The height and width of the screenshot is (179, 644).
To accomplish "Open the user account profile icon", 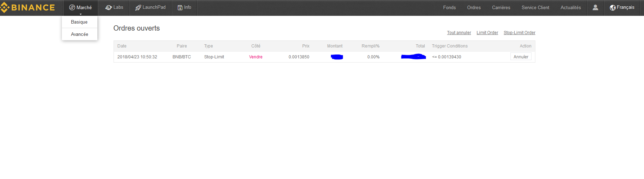I will click(x=595, y=7).
